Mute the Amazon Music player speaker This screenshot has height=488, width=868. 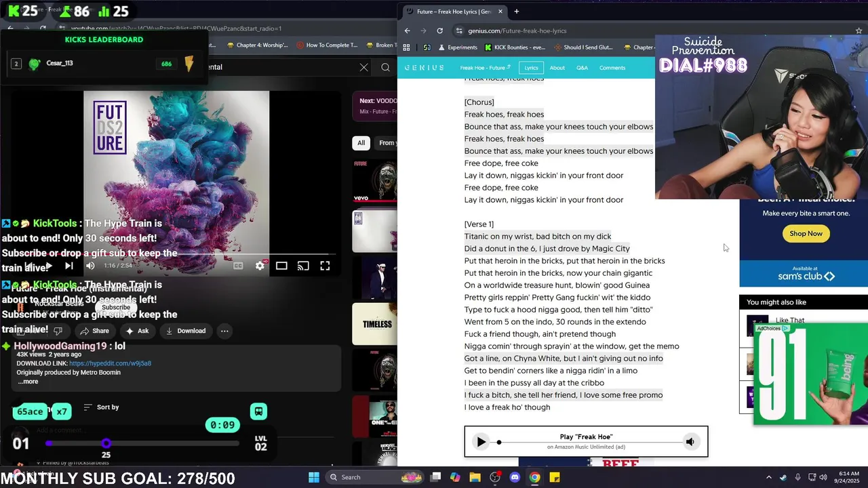click(690, 442)
